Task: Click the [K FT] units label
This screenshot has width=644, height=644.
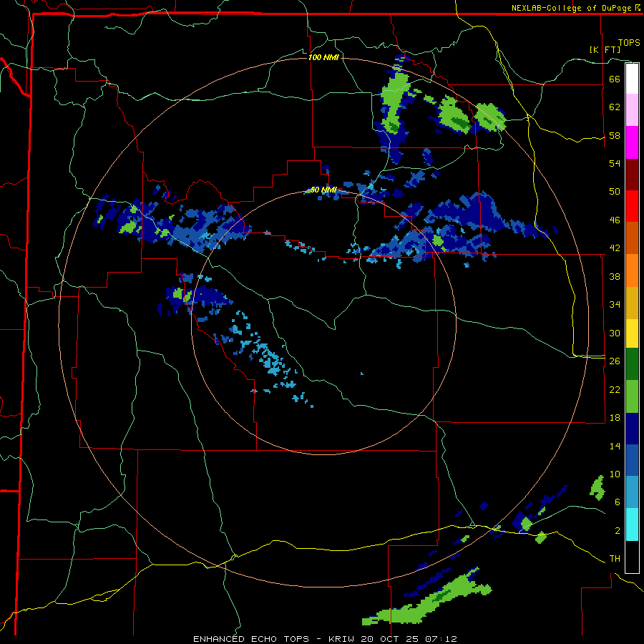Action: pos(605,49)
